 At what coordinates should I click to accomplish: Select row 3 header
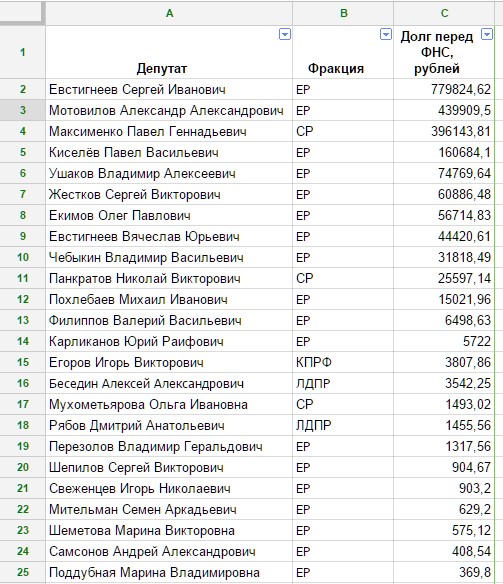tap(23, 110)
